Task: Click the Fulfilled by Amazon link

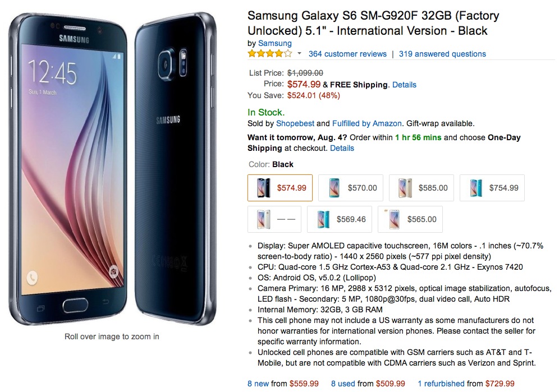Action: pyautogui.click(x=367, y=124)
